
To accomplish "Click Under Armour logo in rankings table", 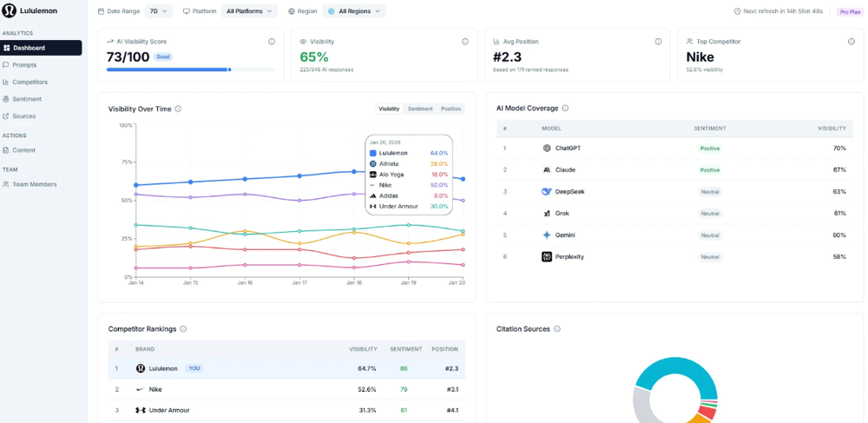I will 141,410.
